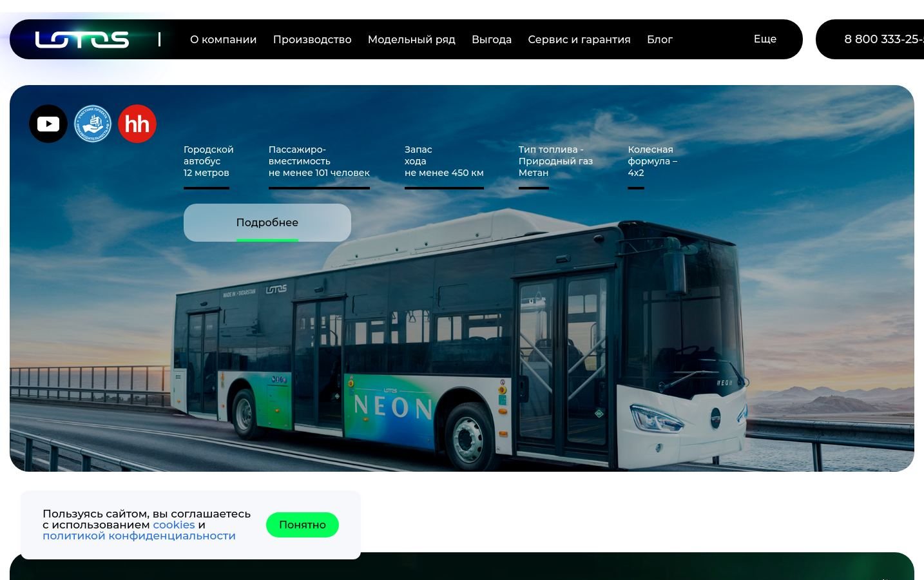Image resolution: width=924 pixels, height=580 pixels.
Task: Accept cookies with Понятно button
Action: pyautogui.click(x=302, y=525)
